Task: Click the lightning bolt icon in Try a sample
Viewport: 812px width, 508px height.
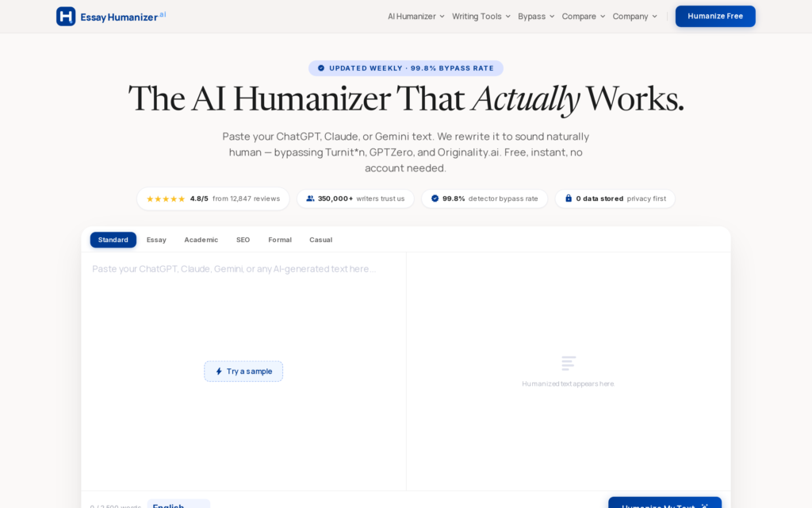Action: click(219, 371)
